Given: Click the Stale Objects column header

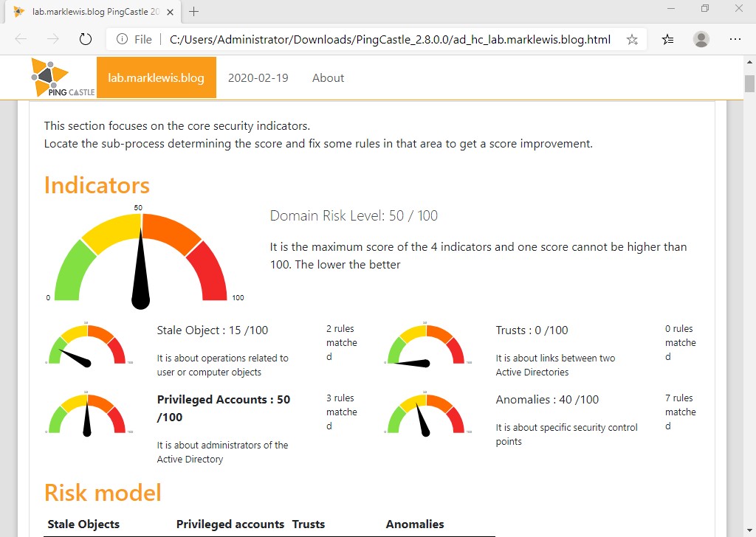Looking at the screenshot, I should (x=83, y=524).
